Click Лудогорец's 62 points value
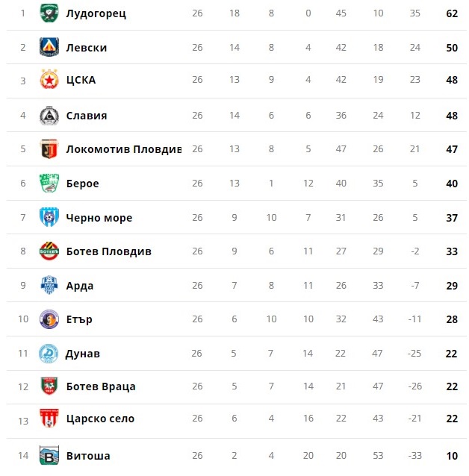This screenshot has height=476, width=469. click(x=452, y=13)
